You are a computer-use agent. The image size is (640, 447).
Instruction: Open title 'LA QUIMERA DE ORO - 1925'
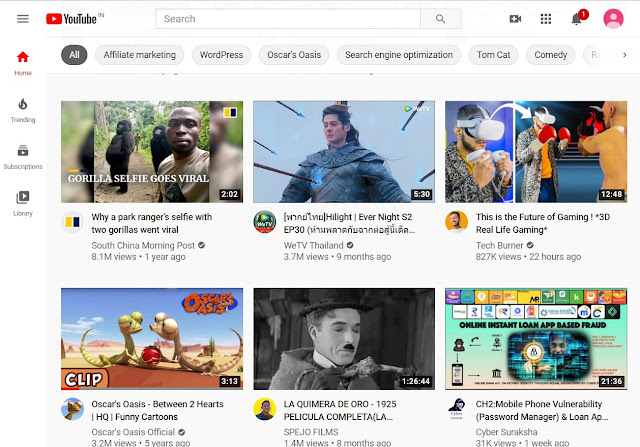click(340, 410)
